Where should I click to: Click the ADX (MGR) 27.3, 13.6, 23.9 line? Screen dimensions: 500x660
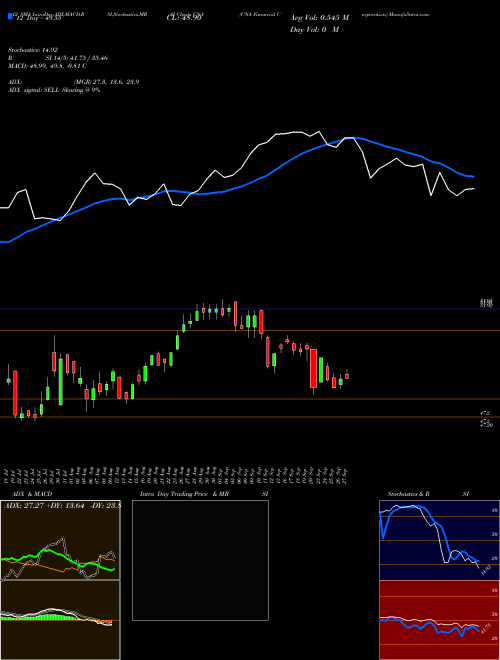[73, 82]
